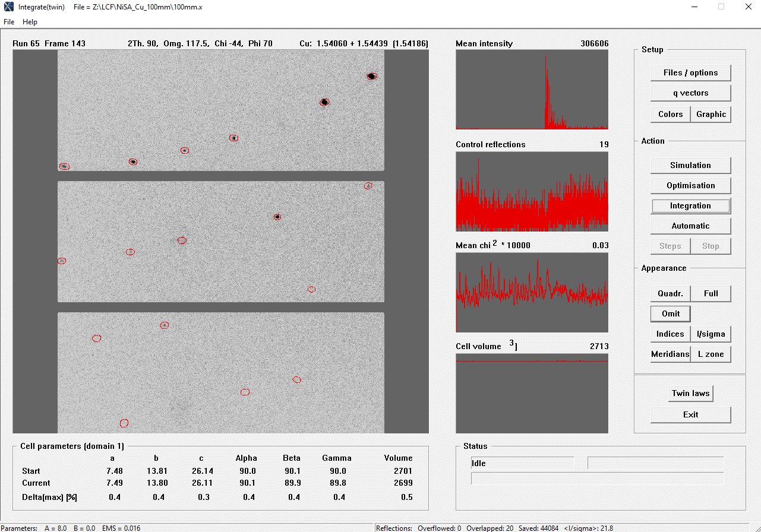Enable the Meridians overlay

(670, 354)
